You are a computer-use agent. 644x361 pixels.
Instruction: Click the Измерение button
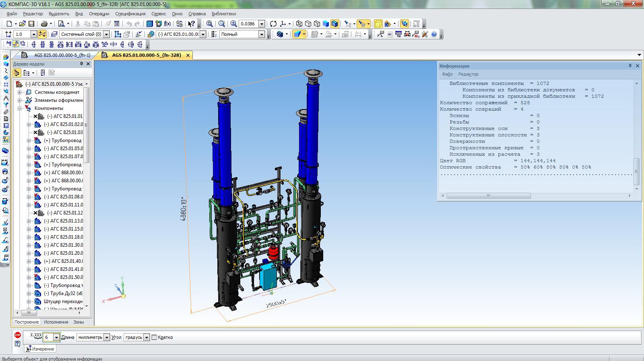pos(40,349)
